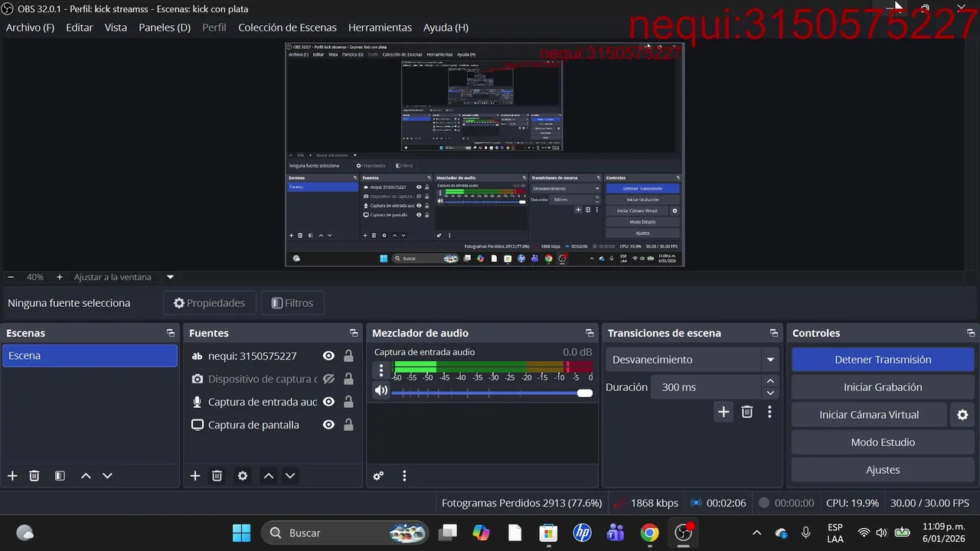Click Iniciar Grabación button

pyautogui.click(x=883, y=387)
